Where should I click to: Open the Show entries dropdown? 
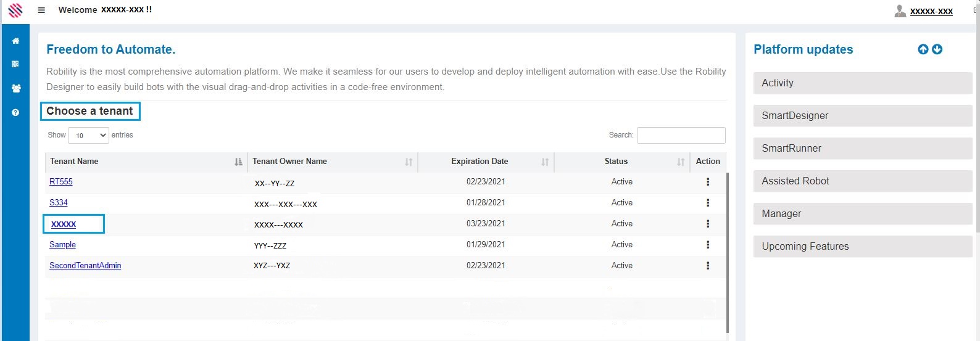pos(88,135)
